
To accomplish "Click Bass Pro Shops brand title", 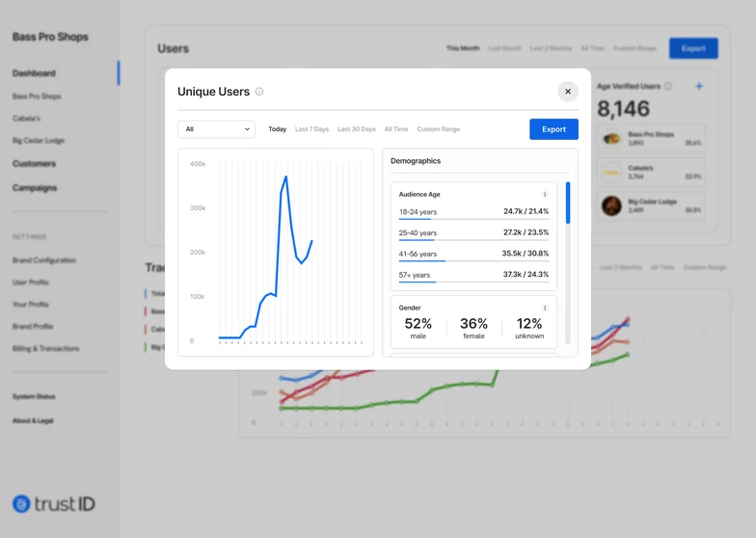I will click(x=50, y=37).
